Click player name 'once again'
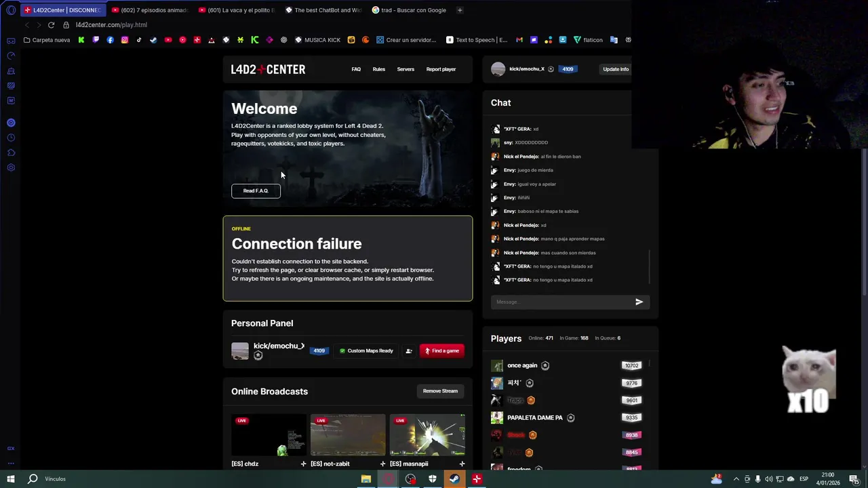Image resolution: width=868 pixels, height=488 pixels. coord(522,365)
